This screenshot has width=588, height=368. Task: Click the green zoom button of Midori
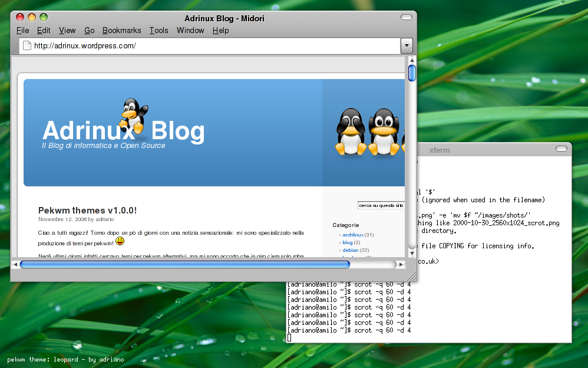[x=44, y=17]
